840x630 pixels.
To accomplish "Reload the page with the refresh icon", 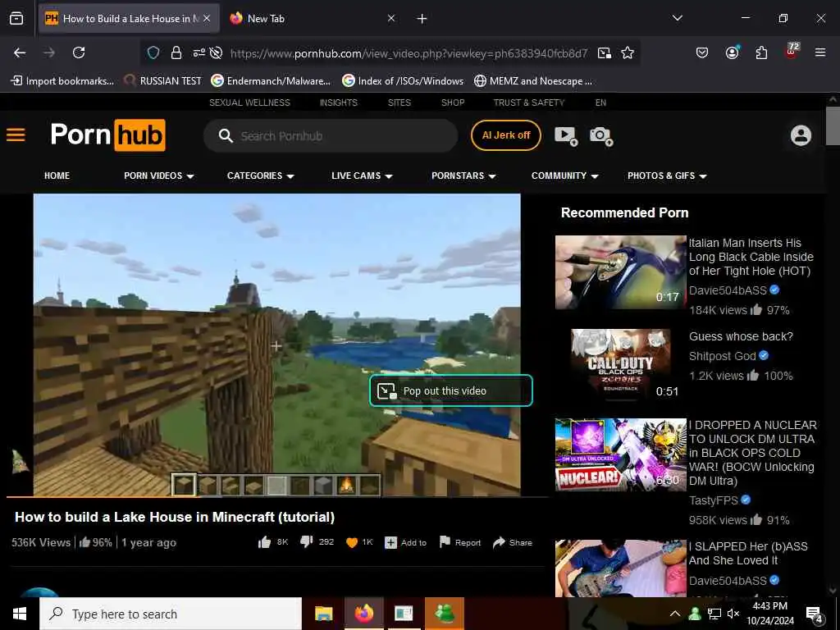I will point(79,52).
